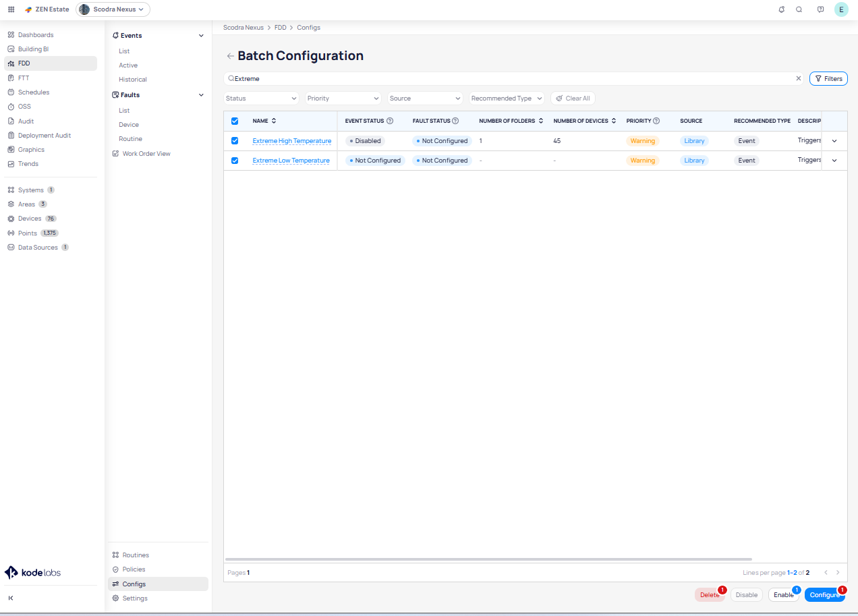Click the notifications bell icon

(781, 9)
